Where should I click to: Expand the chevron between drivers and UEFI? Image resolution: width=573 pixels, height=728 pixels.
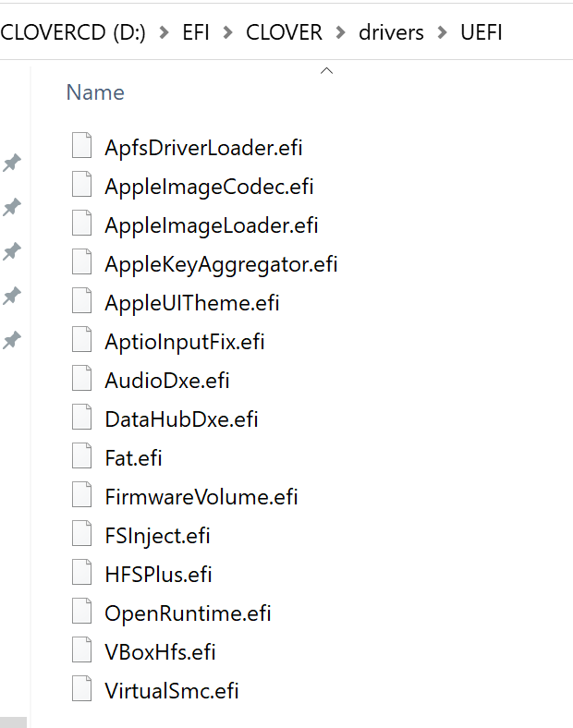(443, 32)
